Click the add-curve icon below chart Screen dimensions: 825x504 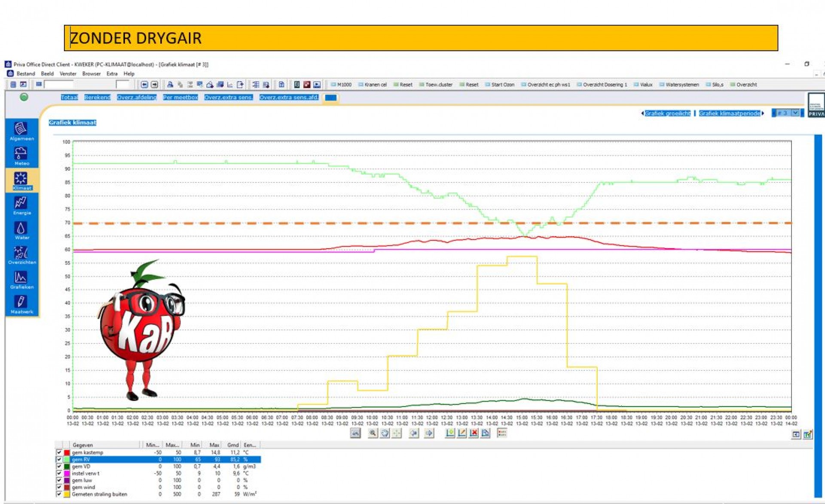[x=450, y=433]
